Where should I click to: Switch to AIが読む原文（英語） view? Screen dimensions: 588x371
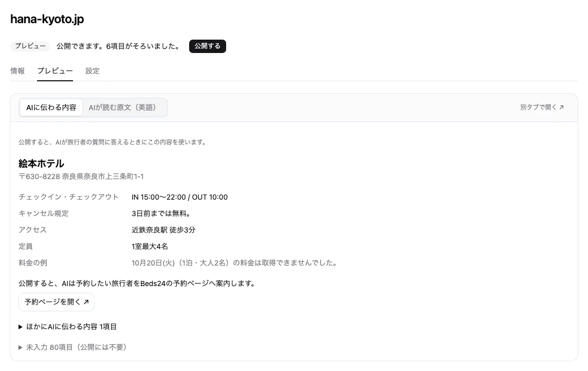(x=123, y=108)
